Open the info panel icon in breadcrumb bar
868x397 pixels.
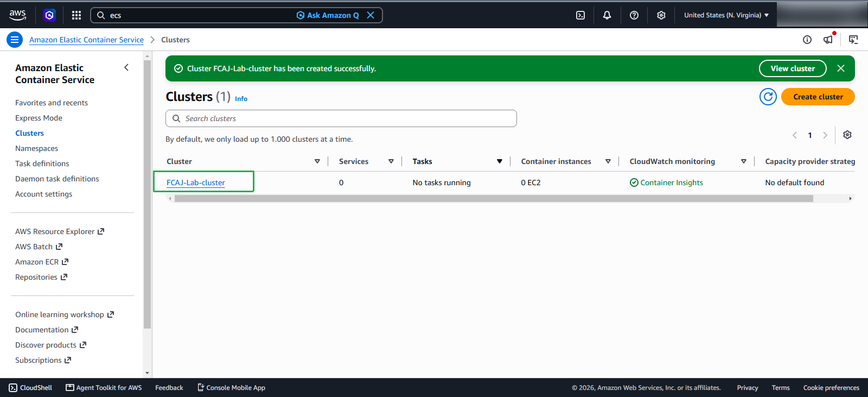tap(807, 40)
